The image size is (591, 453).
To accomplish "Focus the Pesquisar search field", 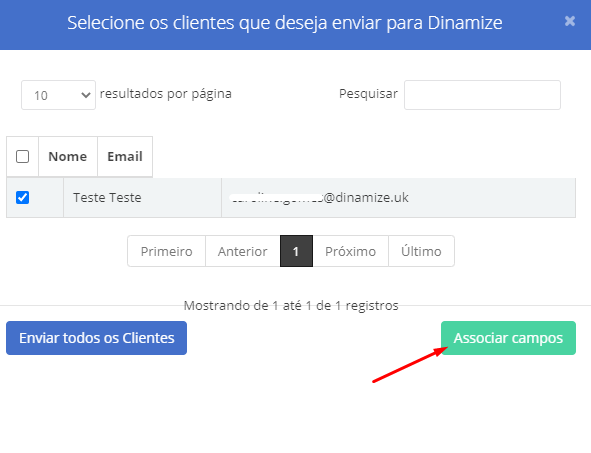I will (482, 95).
